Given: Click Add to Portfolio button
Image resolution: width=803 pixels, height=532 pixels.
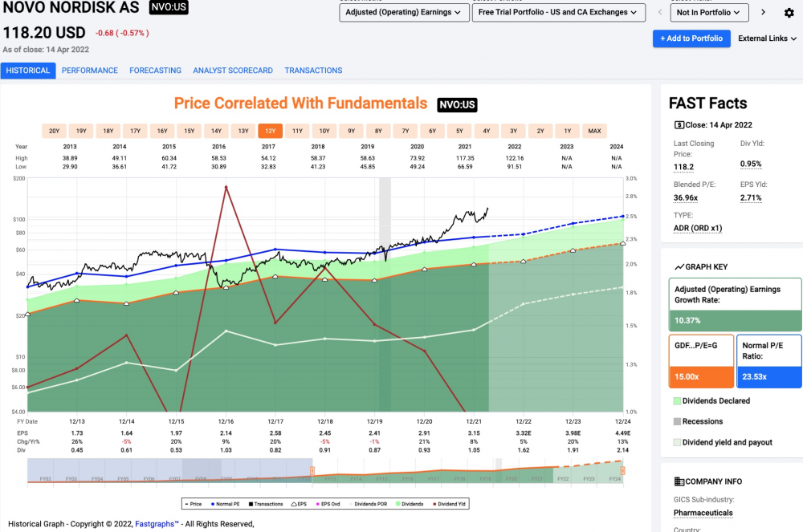Looking at the screenshot, I should tap(691, 39).
